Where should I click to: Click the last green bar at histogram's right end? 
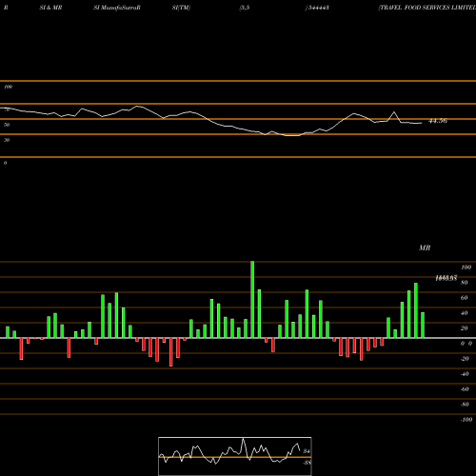tap(423, 326)
